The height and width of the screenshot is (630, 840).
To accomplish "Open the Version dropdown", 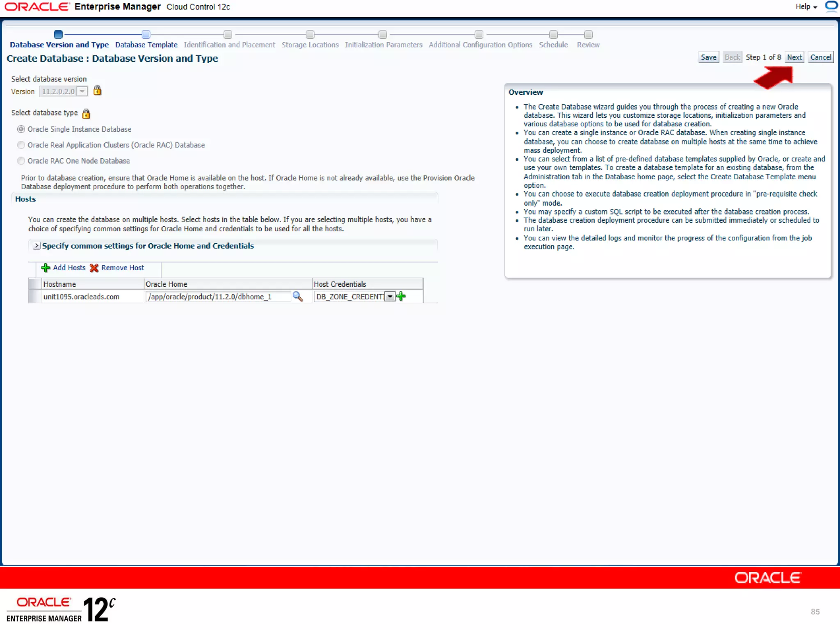I will (82, 91).
